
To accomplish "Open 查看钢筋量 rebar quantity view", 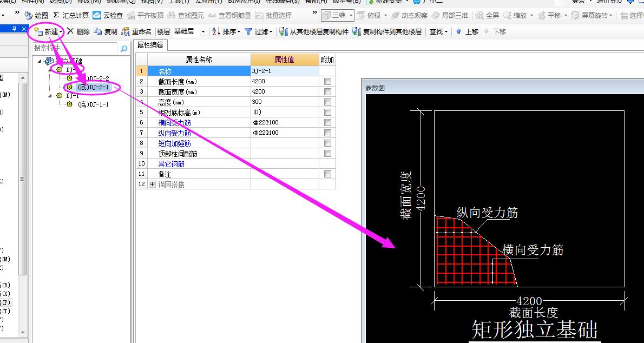I will (x=229, y=15).
